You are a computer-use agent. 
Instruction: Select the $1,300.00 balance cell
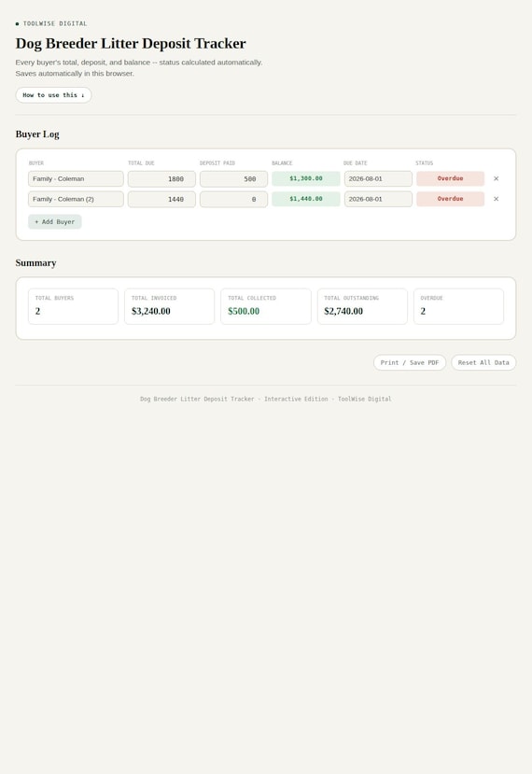pos(306,178)
